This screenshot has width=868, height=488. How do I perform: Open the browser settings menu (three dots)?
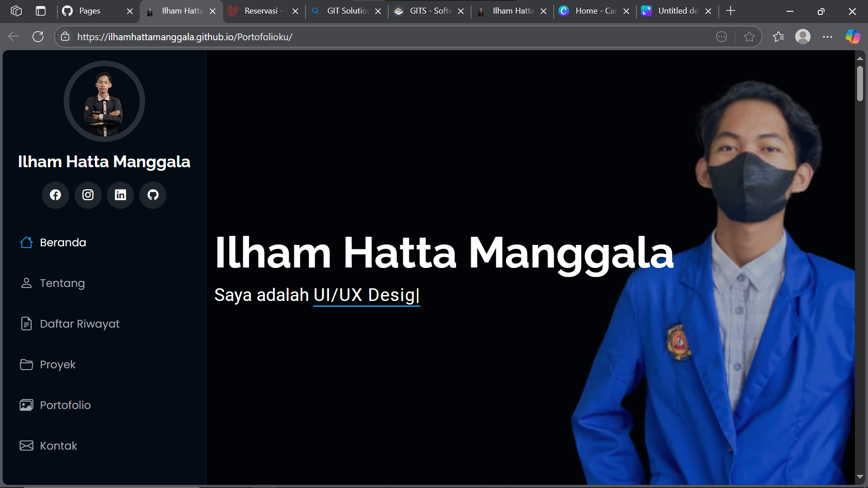(x=828, y=37)
